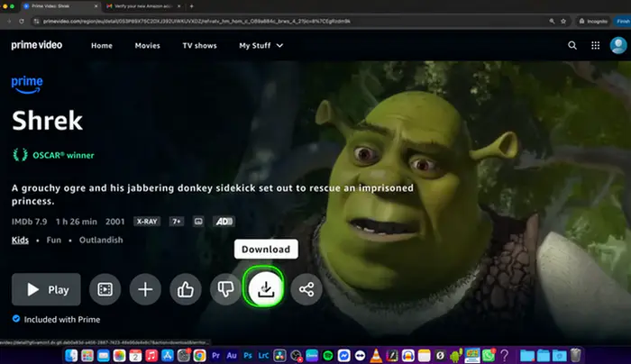Watch the trailer via film icon

pos(105,289)
